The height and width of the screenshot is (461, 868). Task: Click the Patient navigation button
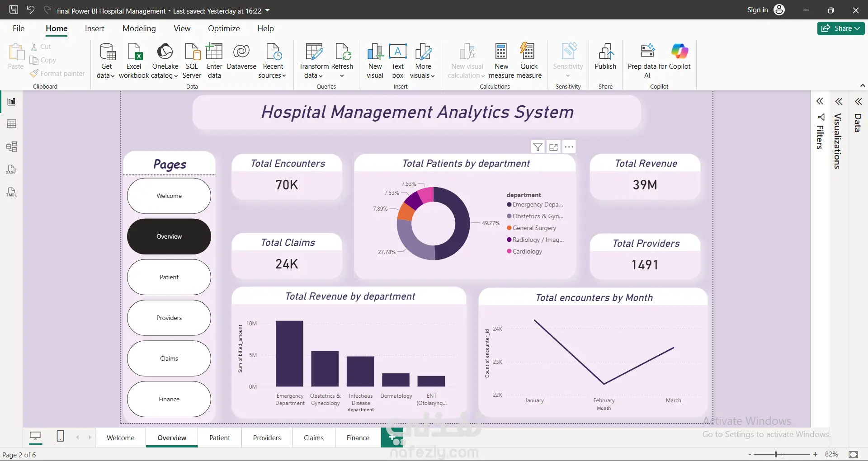(169, 277)
